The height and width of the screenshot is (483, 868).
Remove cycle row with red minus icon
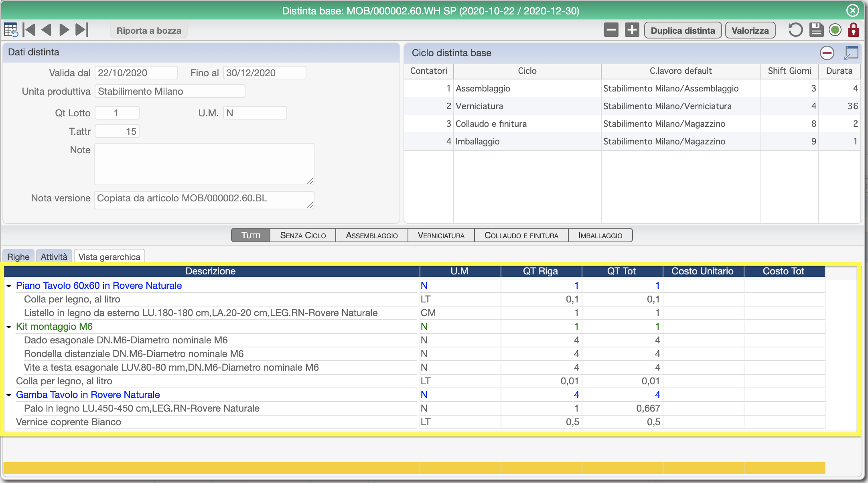(827, 53)
